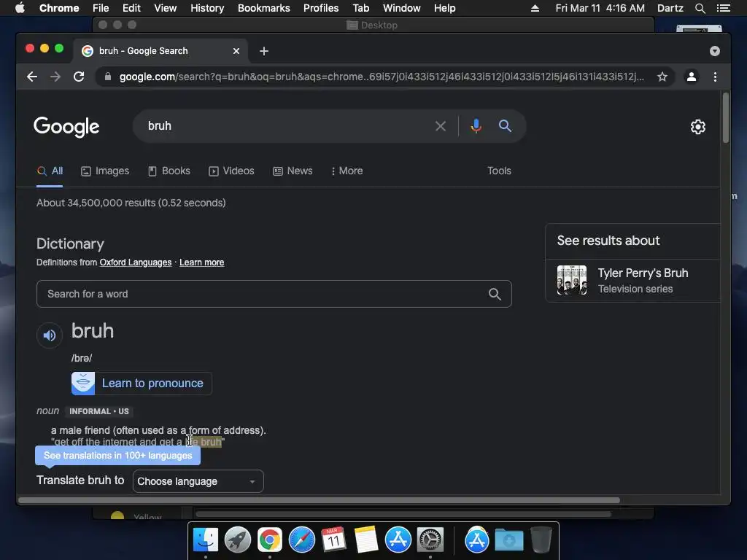The width and height of the screenshot is (747, 560).
Task: Open System Preferences from the Dock
Action: (x=430, y=540)
